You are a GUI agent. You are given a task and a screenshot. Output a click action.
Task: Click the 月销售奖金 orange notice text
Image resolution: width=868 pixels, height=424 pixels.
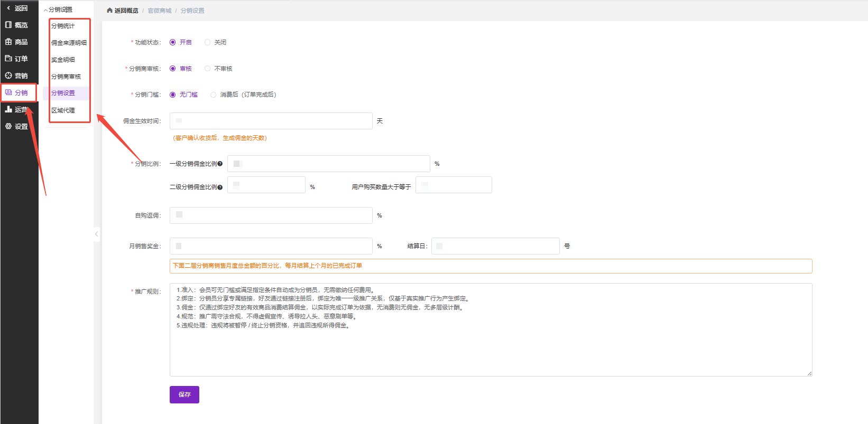click(267, 266)
